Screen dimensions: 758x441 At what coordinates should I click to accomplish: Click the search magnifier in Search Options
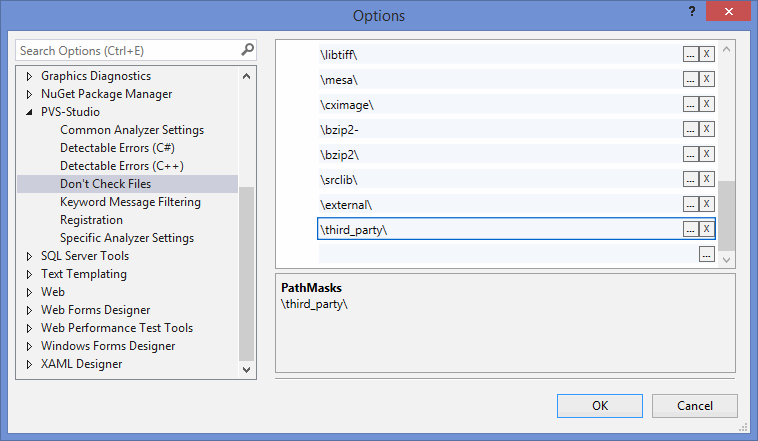coord(247,50)
